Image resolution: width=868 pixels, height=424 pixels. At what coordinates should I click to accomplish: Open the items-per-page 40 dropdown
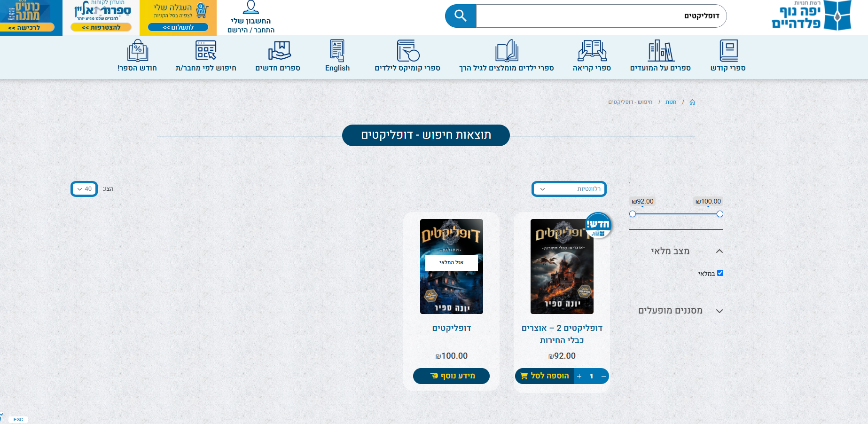point(84,189)
